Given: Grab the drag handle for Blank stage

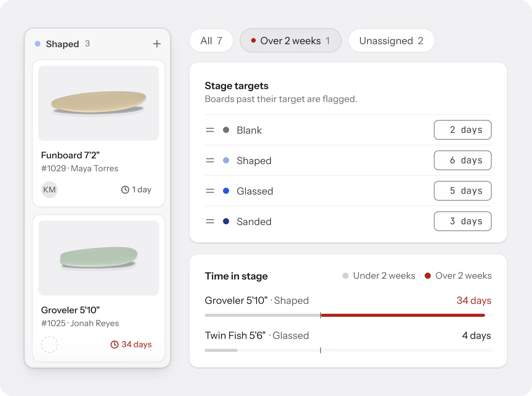Looking at the screenshot, I should (210, 130).
